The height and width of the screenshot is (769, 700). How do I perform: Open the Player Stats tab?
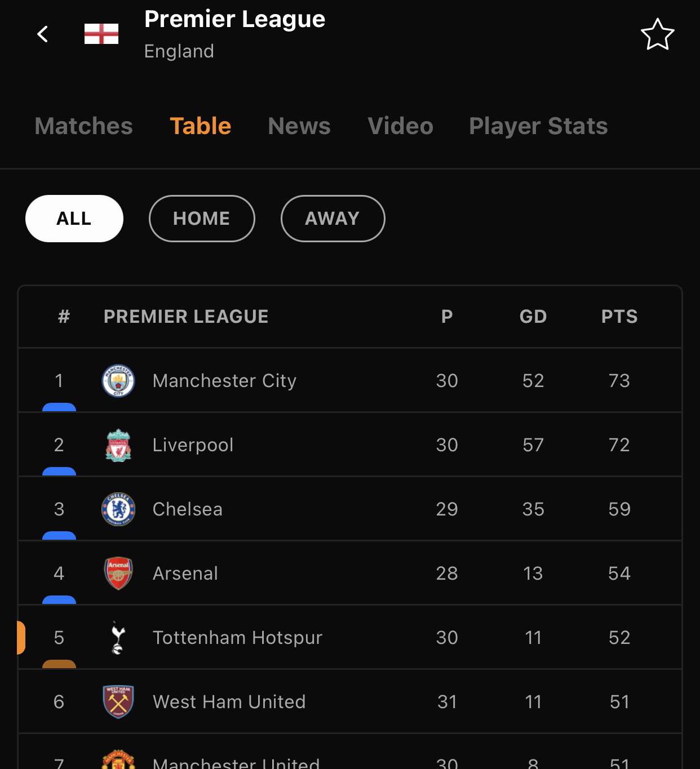click(x=538, y=126)
